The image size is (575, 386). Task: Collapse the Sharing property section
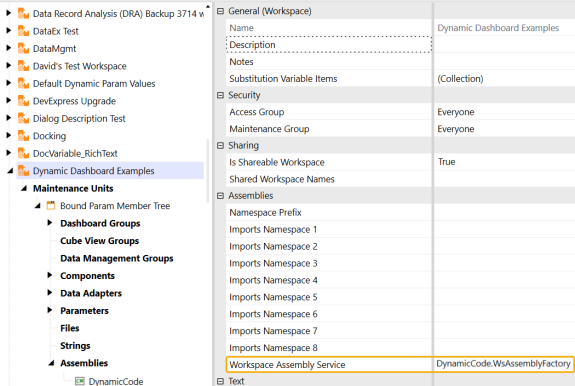coord(220,146)
